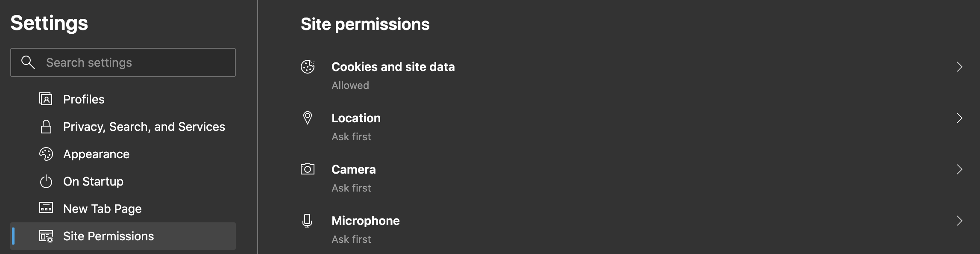This screenshot has width=980, height=254.
Task: Click the camera icon in permissions list
Action: 308,169
